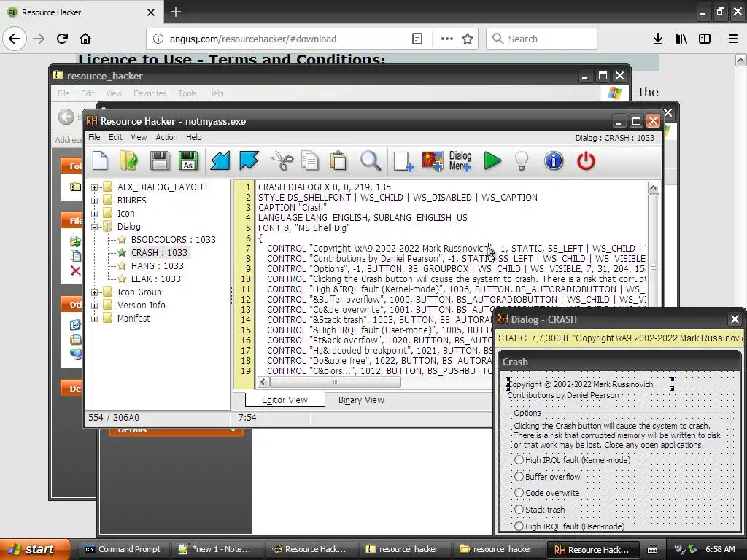Expand the Manifest tree node
Image resolution: width=747 pixels, height=560 pixels.
pyautogui.click(x=94, y=319)
